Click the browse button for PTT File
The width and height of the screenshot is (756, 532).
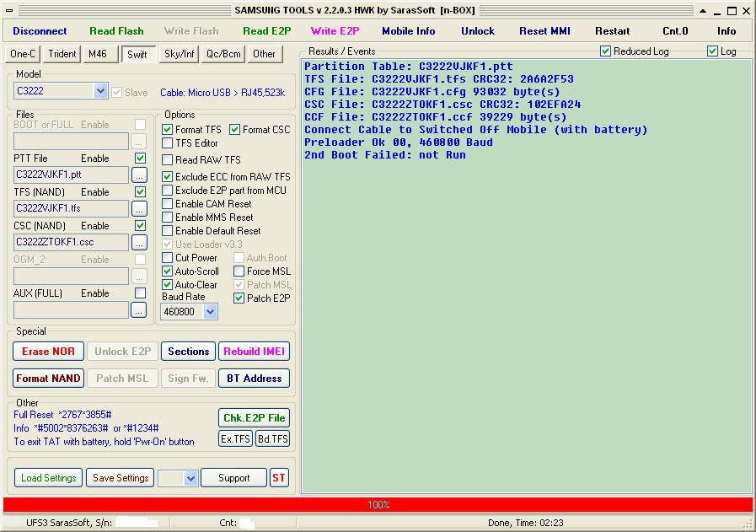(x=139, y=175)
